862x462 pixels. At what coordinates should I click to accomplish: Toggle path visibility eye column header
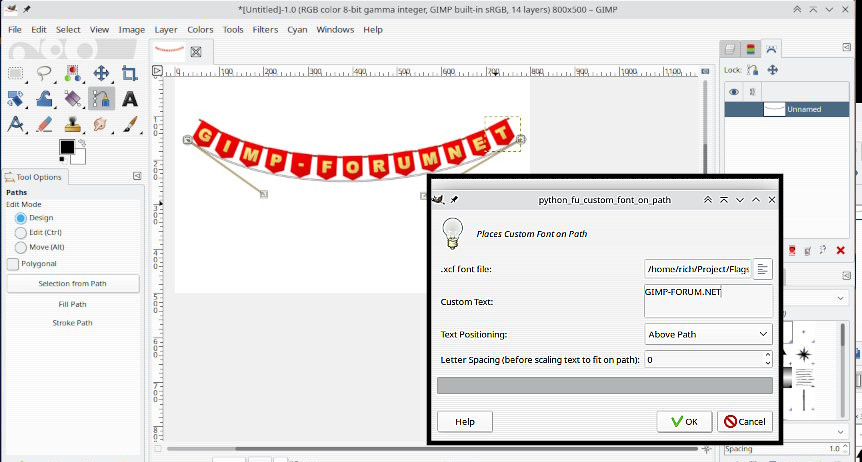point(734,92)
